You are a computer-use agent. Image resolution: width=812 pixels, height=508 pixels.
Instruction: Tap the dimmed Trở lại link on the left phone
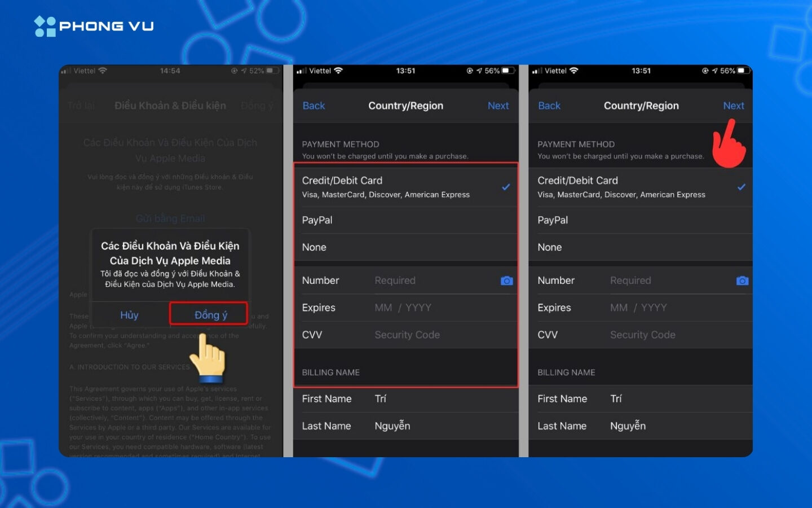[81, 106]
